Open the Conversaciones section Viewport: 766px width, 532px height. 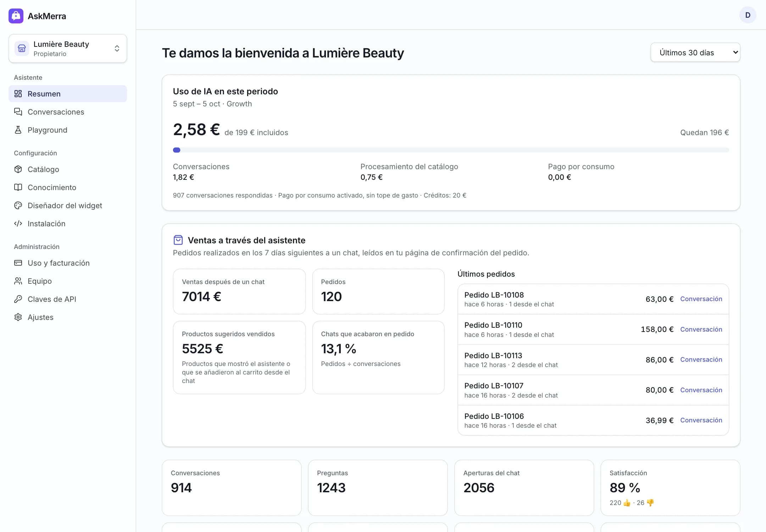[68, 112]
